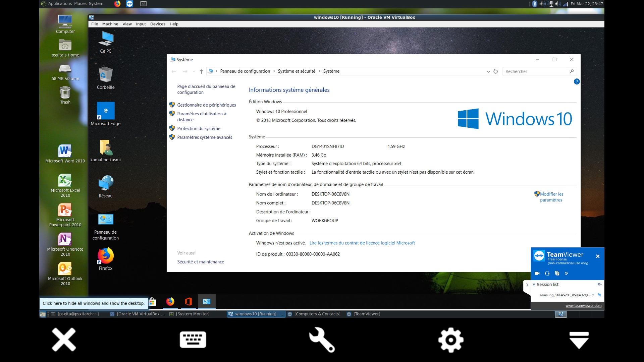Launch Microsoft Outlook 2010

(65, 274)
